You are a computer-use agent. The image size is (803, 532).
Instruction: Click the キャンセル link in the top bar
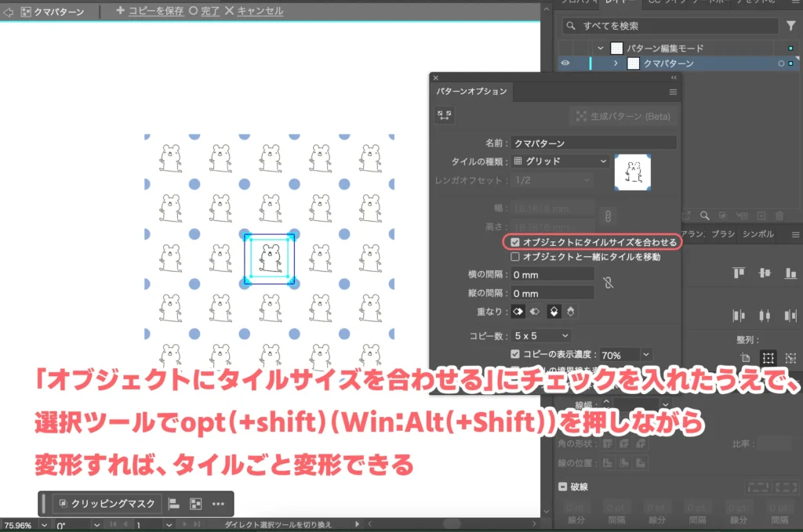point(254,11)
